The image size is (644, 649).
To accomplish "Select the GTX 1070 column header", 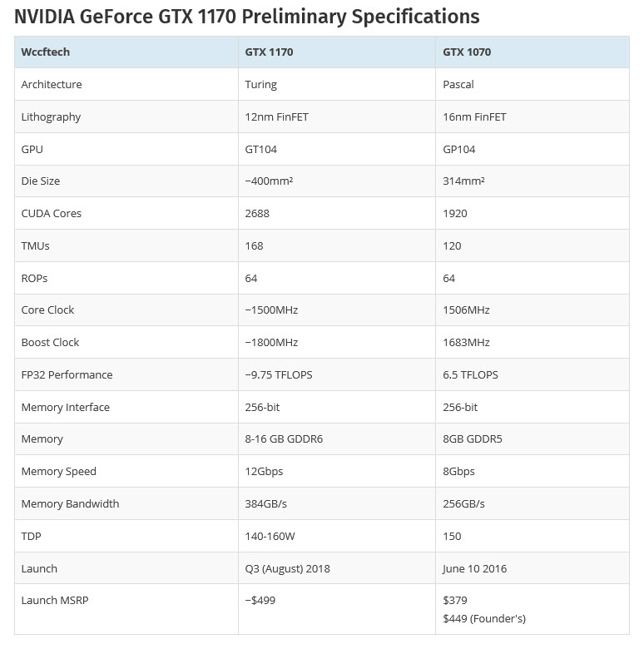I will [467, 52].
